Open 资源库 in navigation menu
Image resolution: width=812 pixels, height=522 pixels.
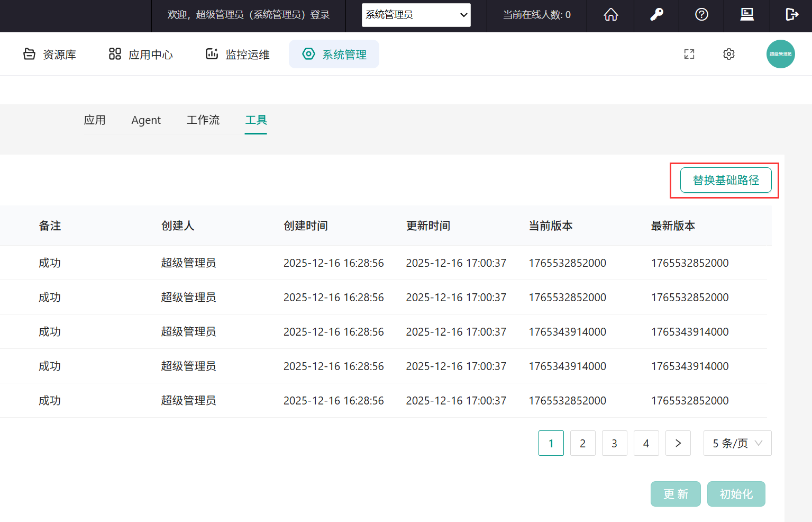click(x=50, y=55)
